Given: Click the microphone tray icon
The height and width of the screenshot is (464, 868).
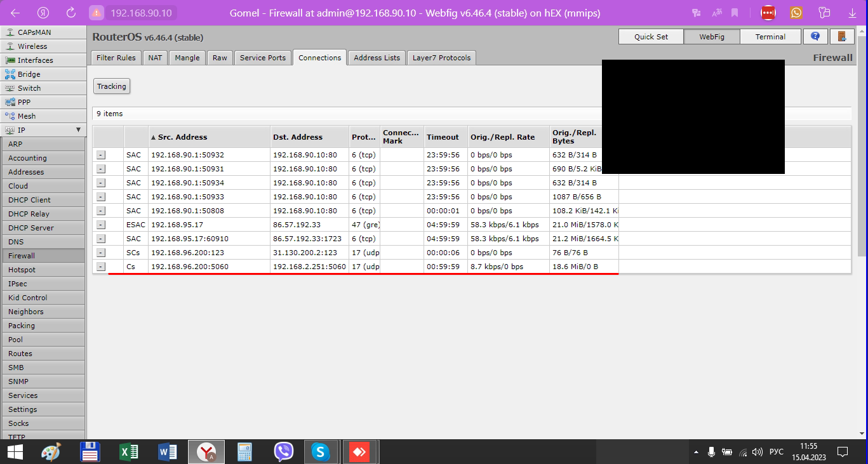Looking at the screenshot, I should [711, 452].
